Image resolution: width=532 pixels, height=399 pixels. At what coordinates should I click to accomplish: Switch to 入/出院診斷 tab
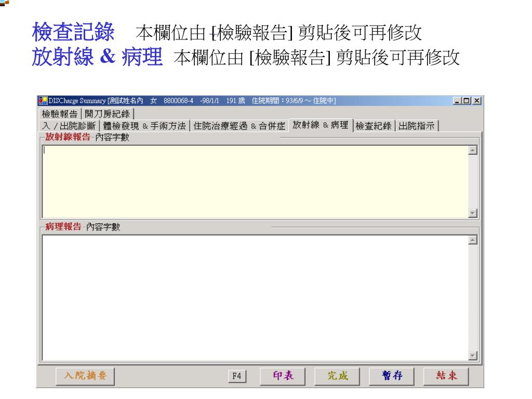pyautogui.click(x=69, y=126)
